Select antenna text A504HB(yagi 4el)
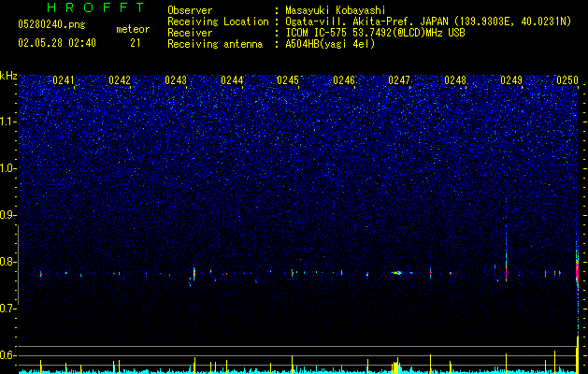 (330, 44)
